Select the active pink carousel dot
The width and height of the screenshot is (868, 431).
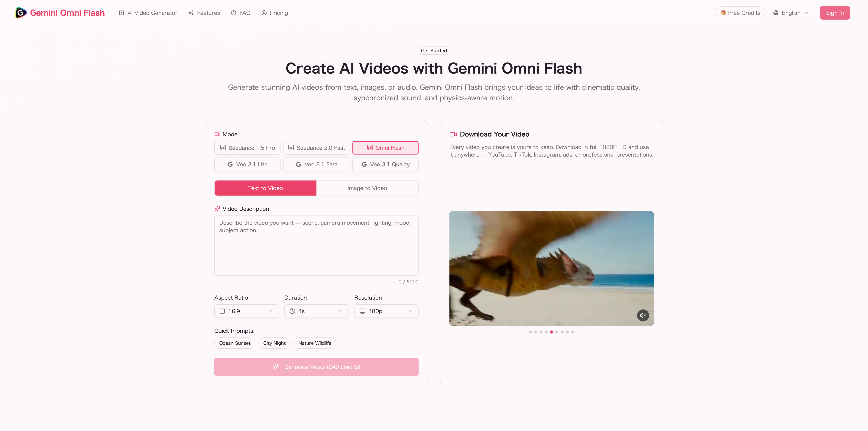point(552,332)
